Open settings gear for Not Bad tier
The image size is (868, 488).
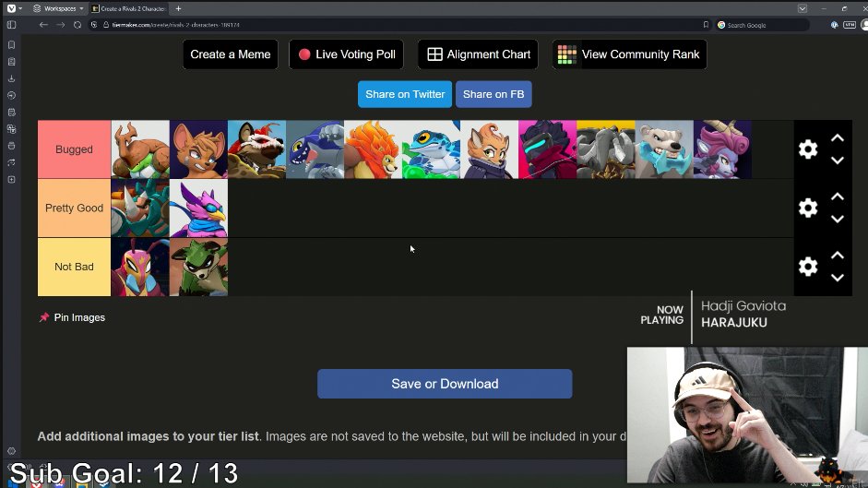808,267
